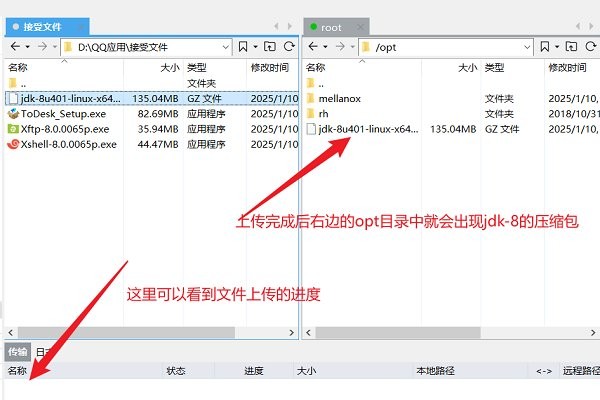The width and height of the screenshot is (600, 400).
Task: Open local forward history dropdown arrow
Action: coord(55,47)
